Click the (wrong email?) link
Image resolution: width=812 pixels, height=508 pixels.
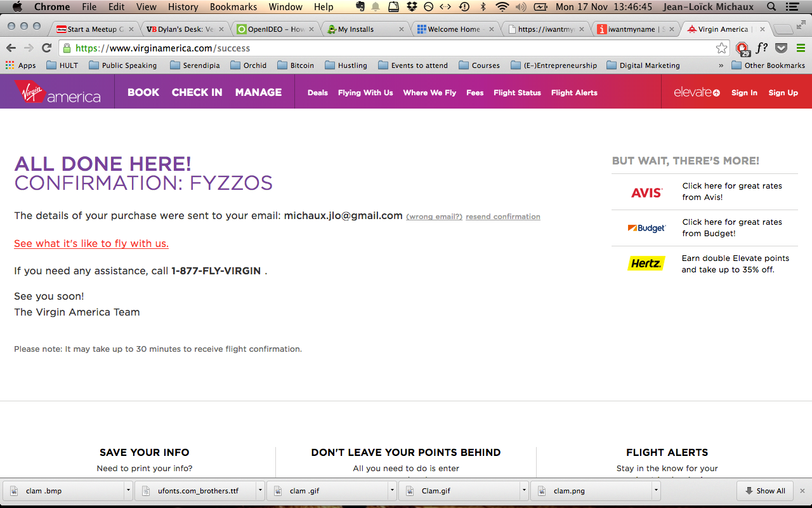[x=435, y=217]
